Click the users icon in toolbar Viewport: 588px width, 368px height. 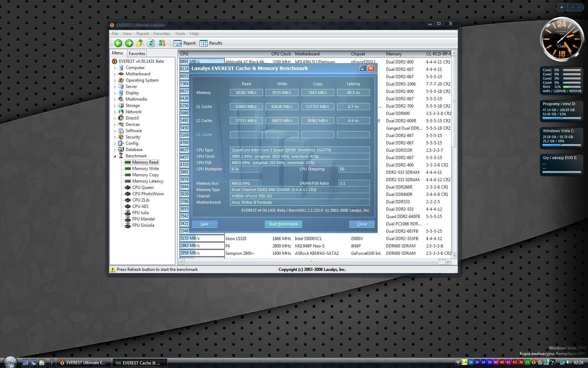[162, 43]
